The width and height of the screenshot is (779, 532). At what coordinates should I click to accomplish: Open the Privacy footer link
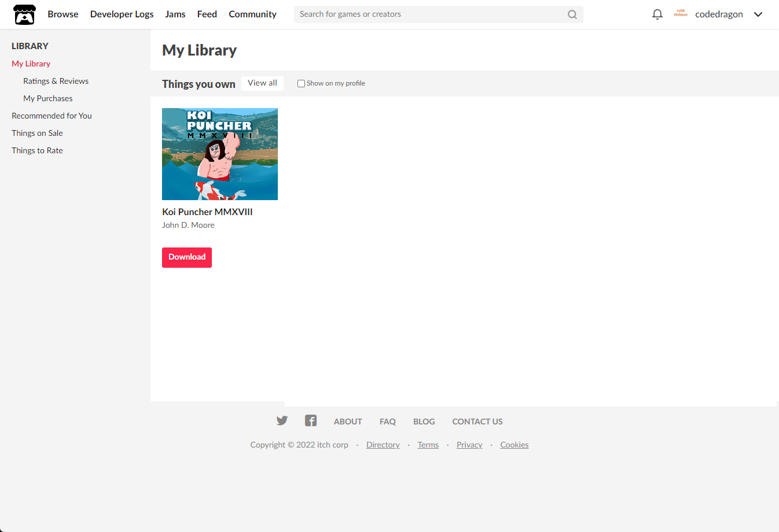pyautogui.click(x=469, y=445)
